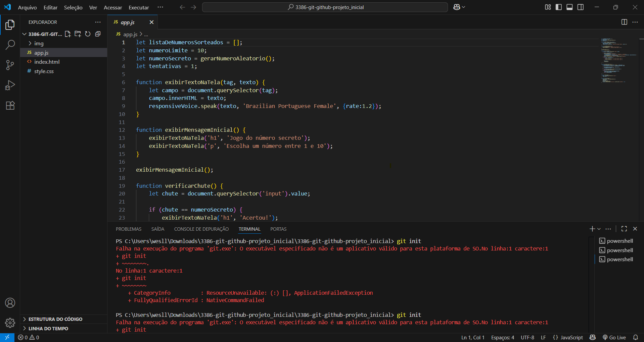644x342 pixels.
Task: Open explorer views and more actions menu
Action: (98, 22)
